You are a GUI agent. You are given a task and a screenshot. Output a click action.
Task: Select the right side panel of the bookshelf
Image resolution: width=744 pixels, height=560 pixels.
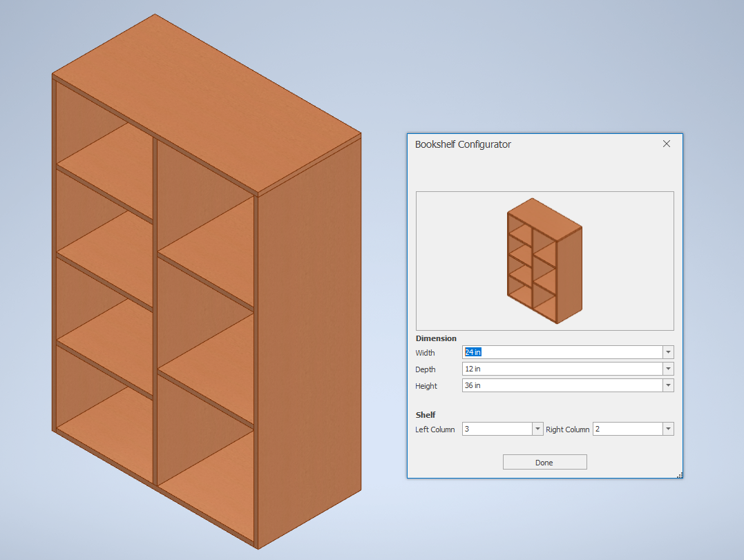309,341
